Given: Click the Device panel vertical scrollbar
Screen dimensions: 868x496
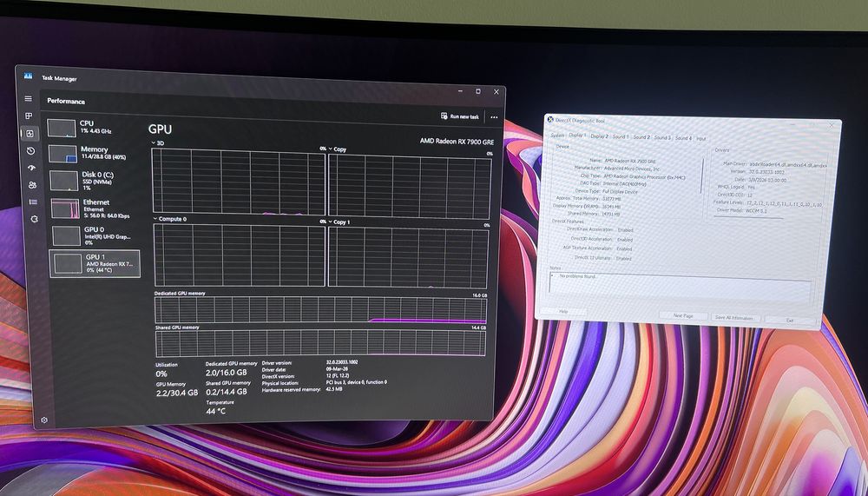Looking at the screenshot, I should pyautogui.click(x=703, y=176).
